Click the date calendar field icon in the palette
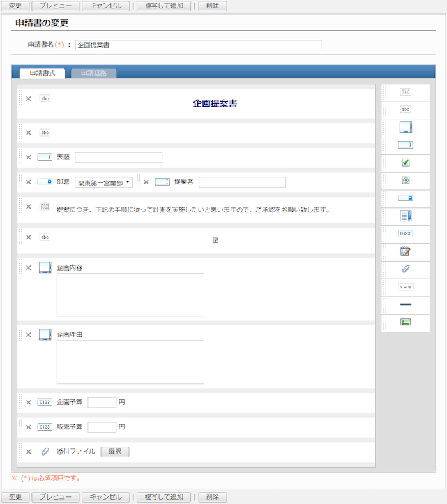 click(405, 251)
